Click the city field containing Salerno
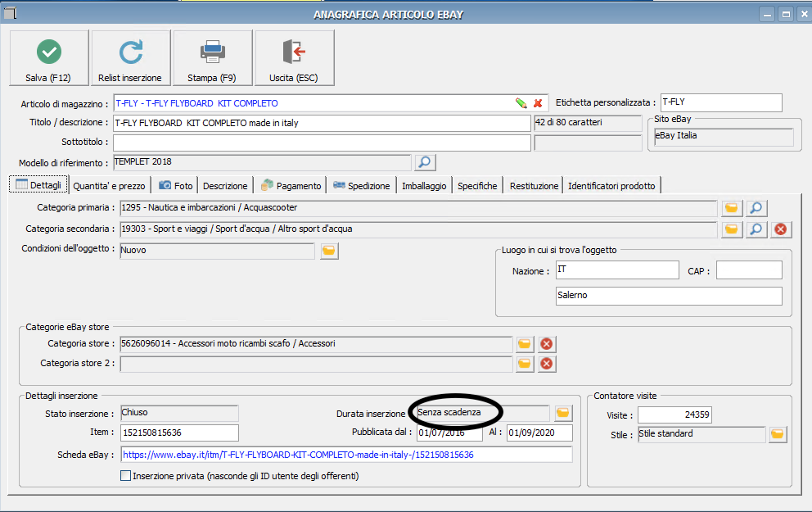 [x=669, y=296]
